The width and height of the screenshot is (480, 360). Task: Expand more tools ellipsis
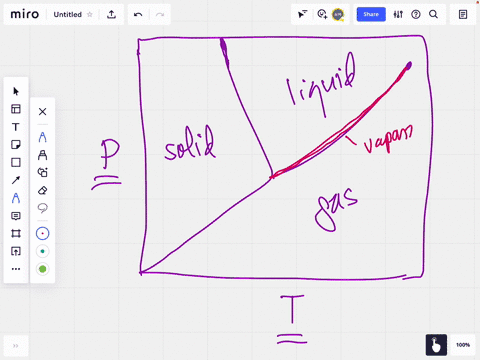point(16,269)
